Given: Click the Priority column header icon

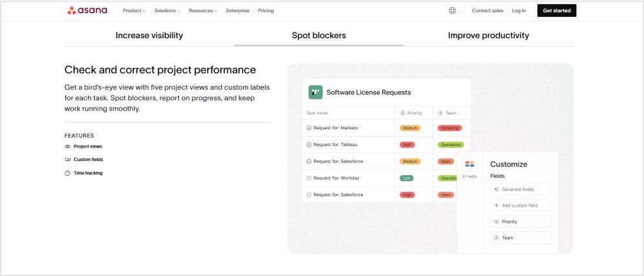Looking at the screenshot, I should pyautogui.click(x=403, y=112).
